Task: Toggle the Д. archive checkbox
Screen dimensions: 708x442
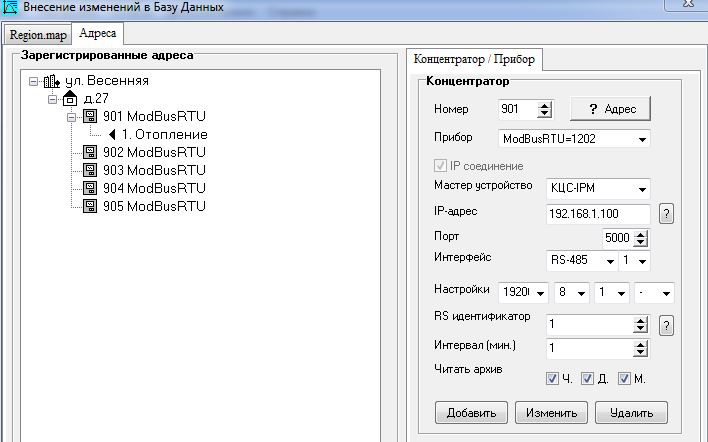Action: (588, 379)
